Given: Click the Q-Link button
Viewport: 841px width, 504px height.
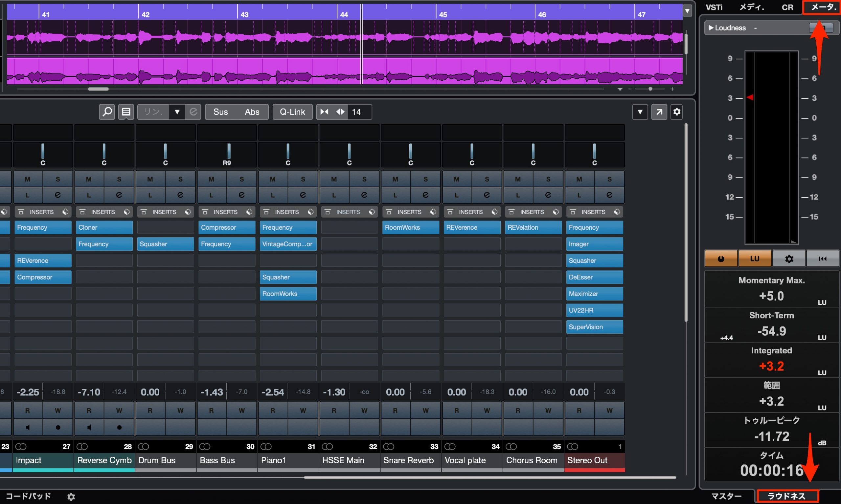Looking at the screenshot, I should pos(292,112).
